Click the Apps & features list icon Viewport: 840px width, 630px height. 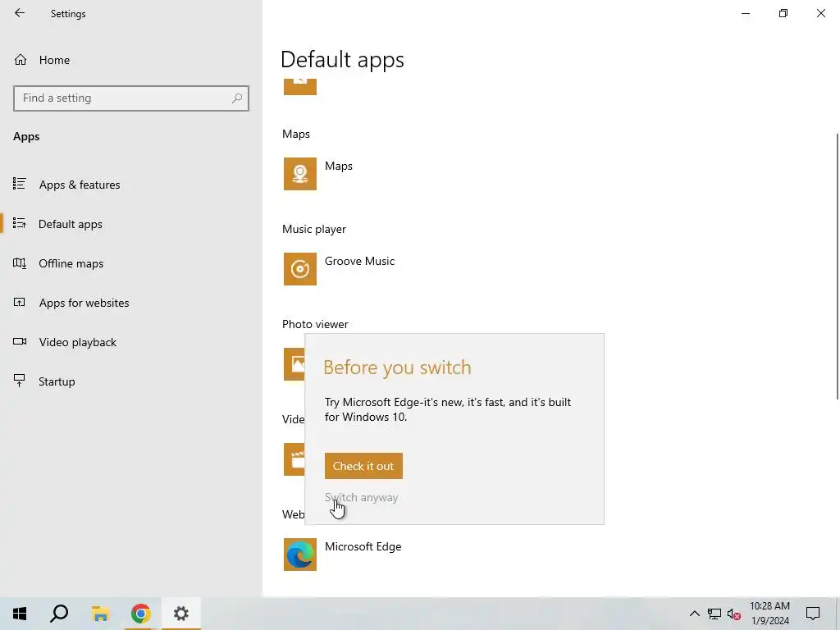20,184
